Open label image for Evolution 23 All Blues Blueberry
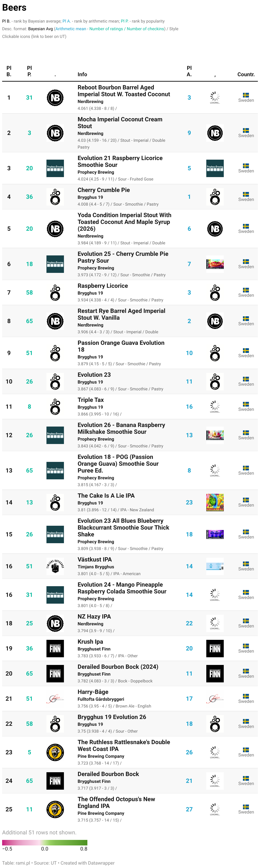260x868 pixels. (215, 534)
